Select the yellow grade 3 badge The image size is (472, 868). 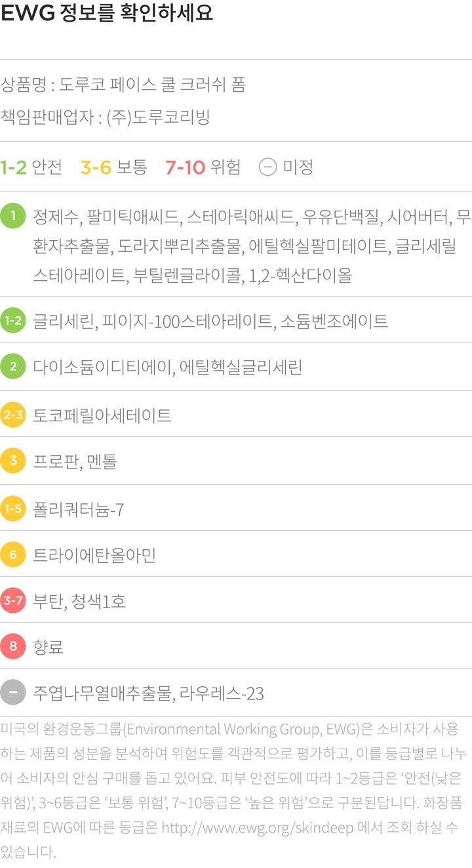[13, 461]
